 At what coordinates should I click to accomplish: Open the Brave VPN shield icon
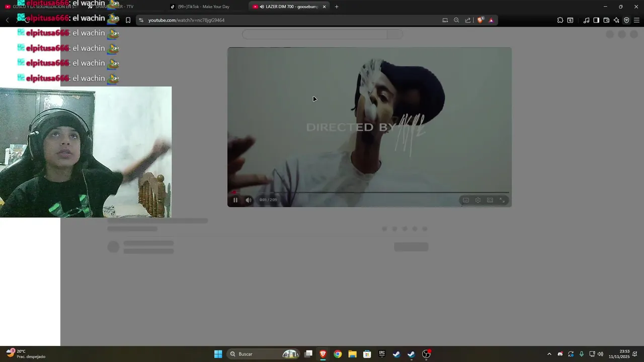(x=626, y=20)
